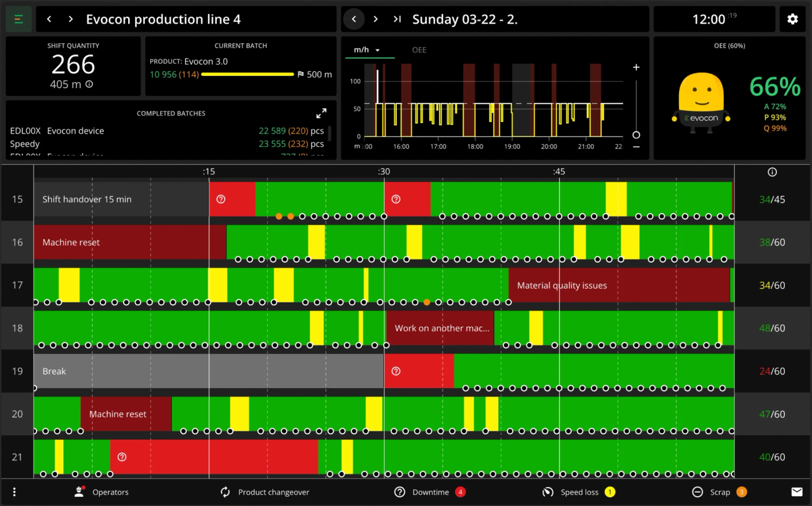Click question mark on hour 21 red stop
The height and width of the screenshot is (506, 812).
click(122, 457)
